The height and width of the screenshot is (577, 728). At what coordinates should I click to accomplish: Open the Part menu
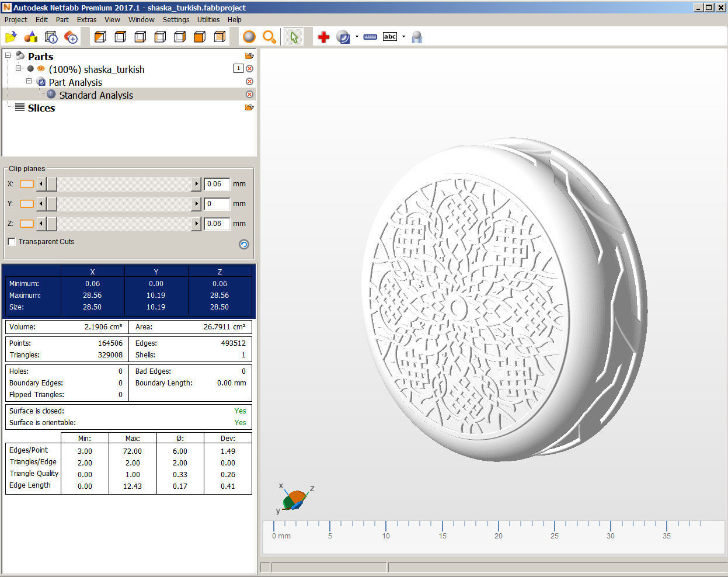pos(62,19)
